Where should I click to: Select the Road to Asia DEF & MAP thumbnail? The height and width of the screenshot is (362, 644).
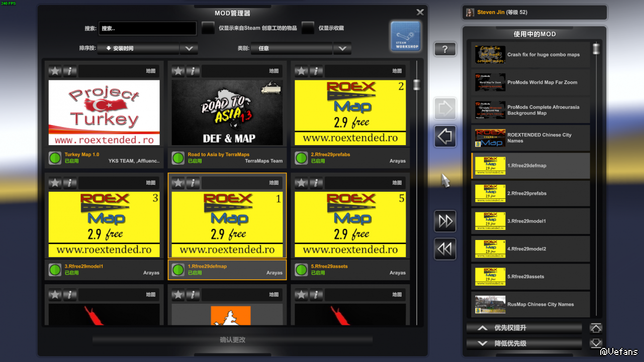click(x=227, y=112)
